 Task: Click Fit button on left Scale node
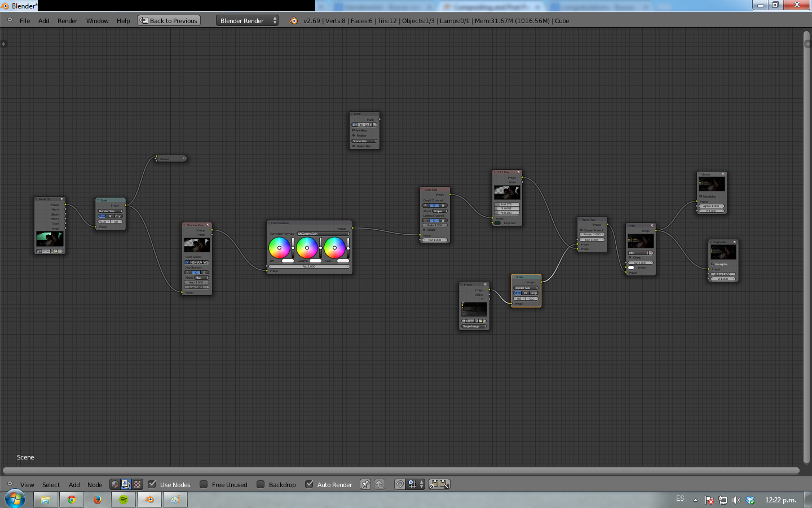click(x=110, y=216)
